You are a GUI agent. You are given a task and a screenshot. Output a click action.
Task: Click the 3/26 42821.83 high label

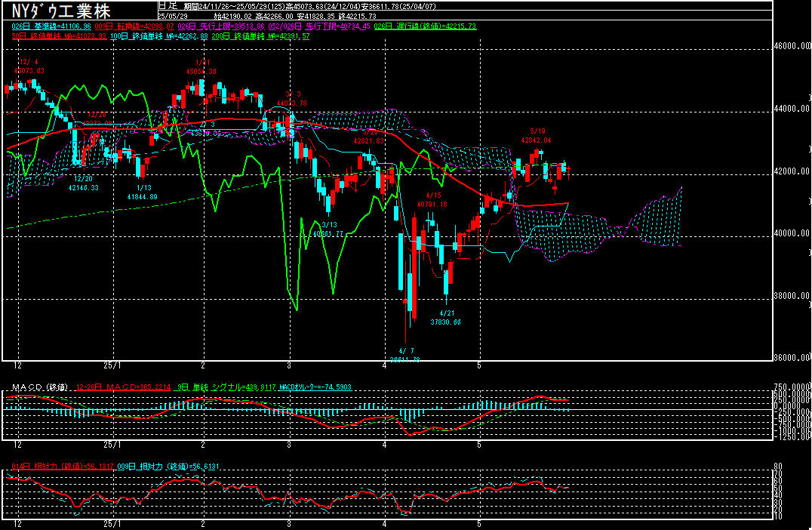click(369, 137)
